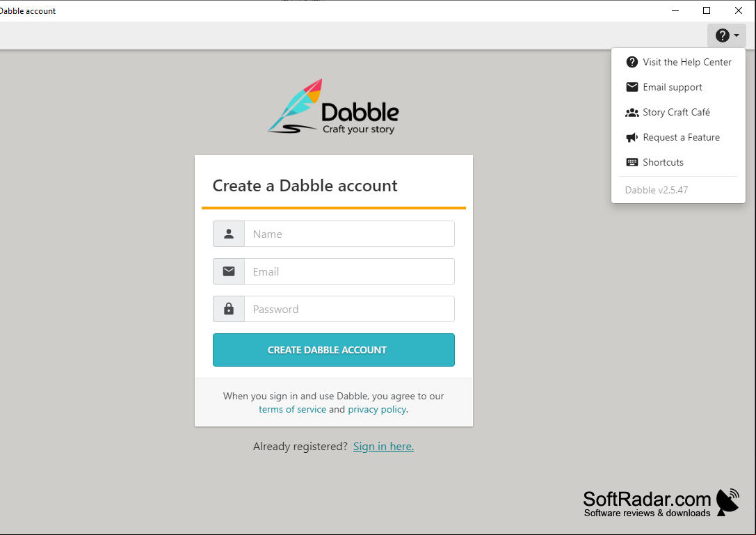Select Visit the Help Center menu entry
The height and width of the screenshot is (535, 756).
pos(678,62)
